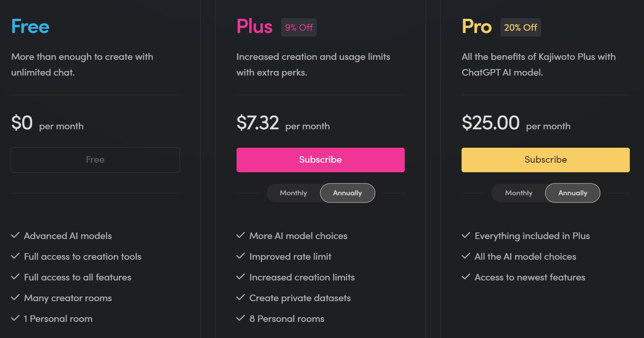Switch Pro plan billing to Monthly
The height and width of the screenshot is (338, 644).
click(519, 193)
